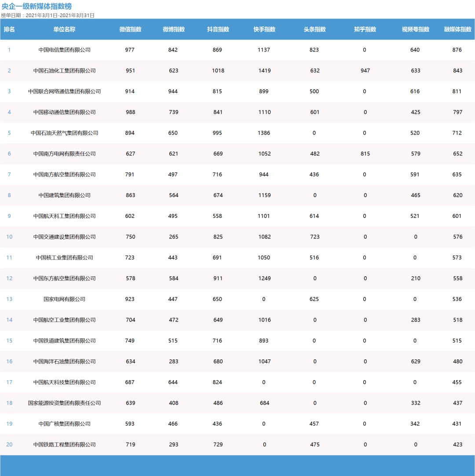Click the 视频号指数 column header
Viewport: 475px width, 476px height.
416,29
